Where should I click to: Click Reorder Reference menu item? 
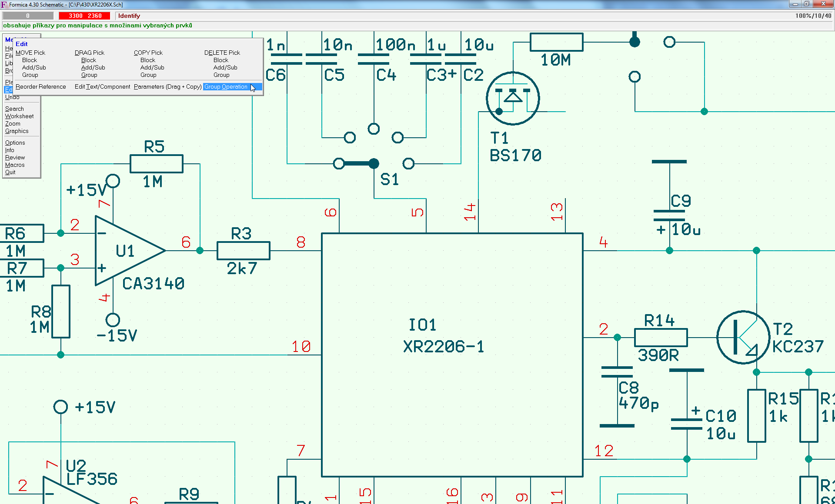[41, 87]
